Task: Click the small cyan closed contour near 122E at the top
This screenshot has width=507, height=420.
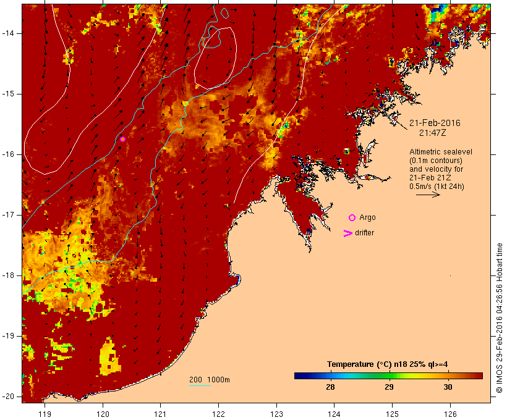Action: click(x=224, y=13)
